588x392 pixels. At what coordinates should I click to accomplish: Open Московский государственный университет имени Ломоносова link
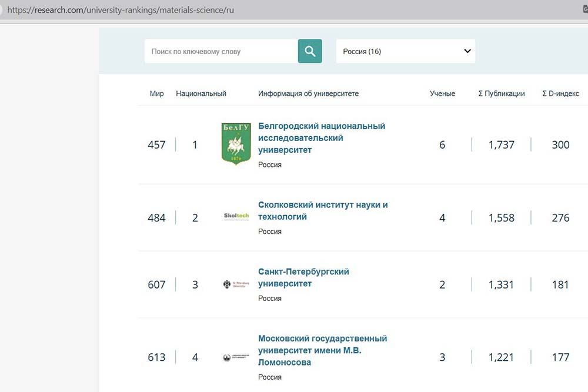coord(322,350)
